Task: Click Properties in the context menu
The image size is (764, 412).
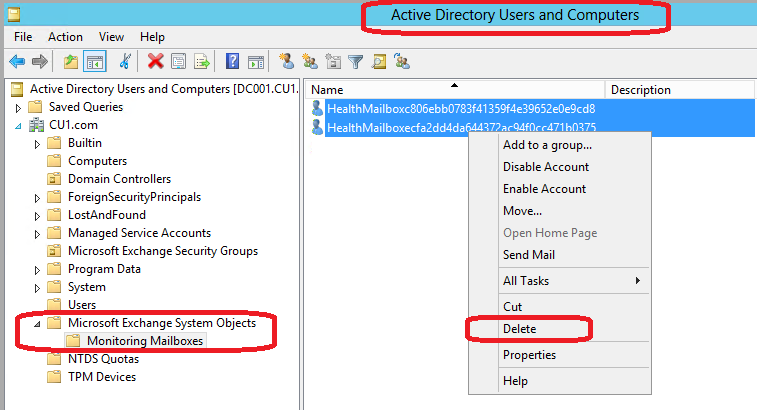Action: click(529, 355)
